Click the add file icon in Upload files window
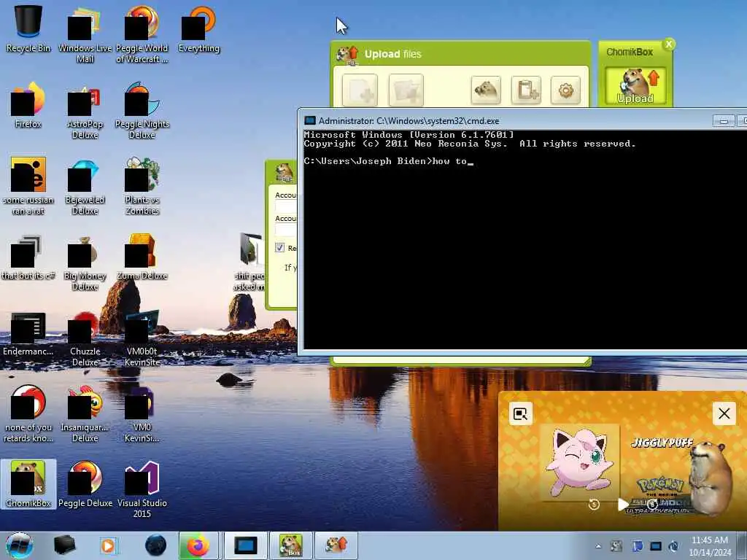The height and width of the screenshot is (560, 747). pyautogui.click(x=360, y=90)
